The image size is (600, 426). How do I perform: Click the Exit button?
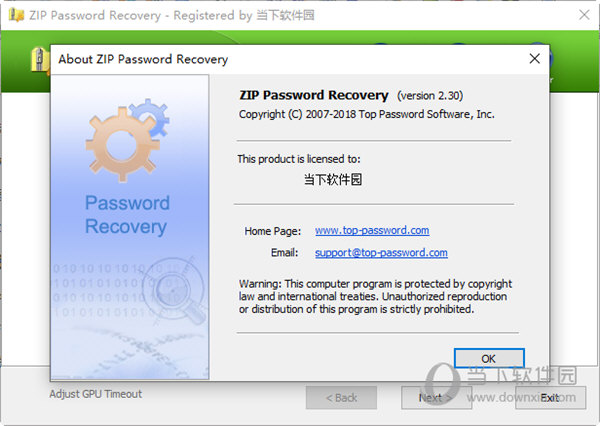tap(551, 398)
